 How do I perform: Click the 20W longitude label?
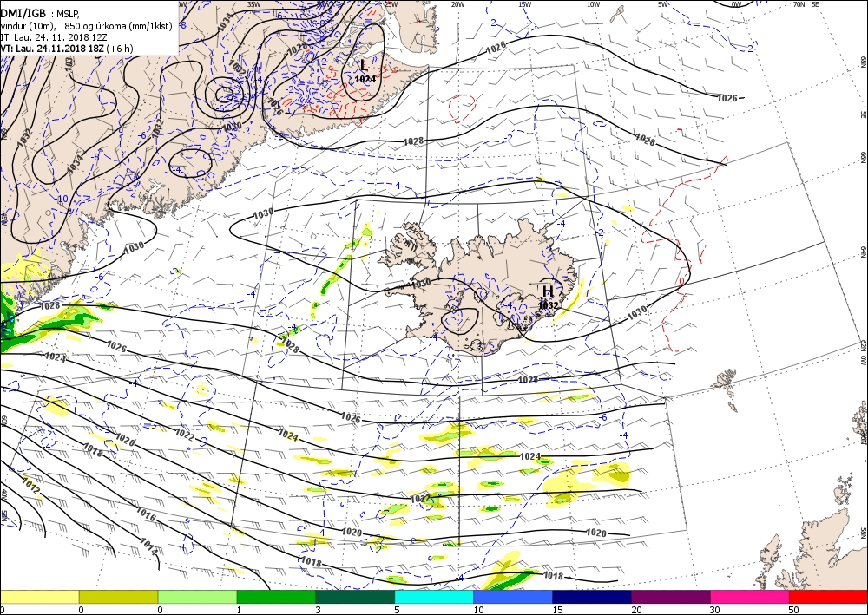point(457,4)
